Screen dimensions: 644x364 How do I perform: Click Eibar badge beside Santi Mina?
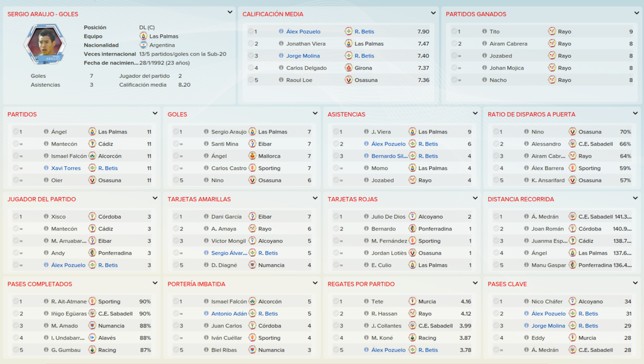pyautogui.click(x=252, y=144)
